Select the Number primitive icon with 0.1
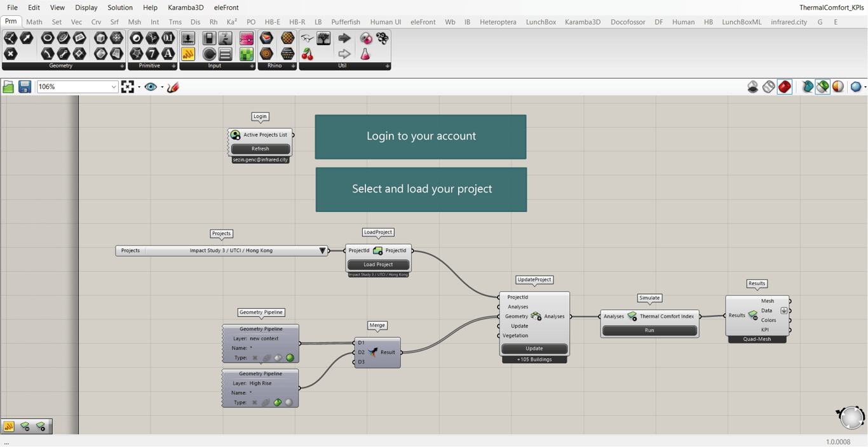 point(168,38)
